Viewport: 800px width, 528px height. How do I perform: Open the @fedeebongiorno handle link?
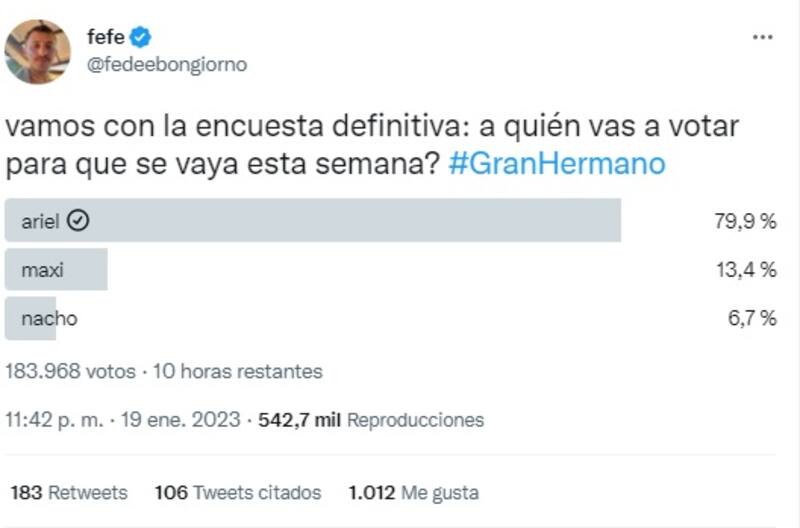click(167, 64)
